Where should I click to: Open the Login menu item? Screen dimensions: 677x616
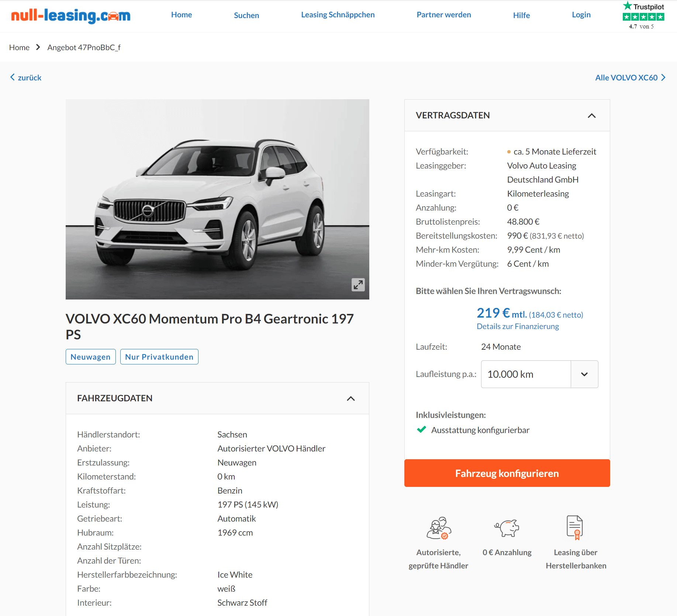coord(581,15)
